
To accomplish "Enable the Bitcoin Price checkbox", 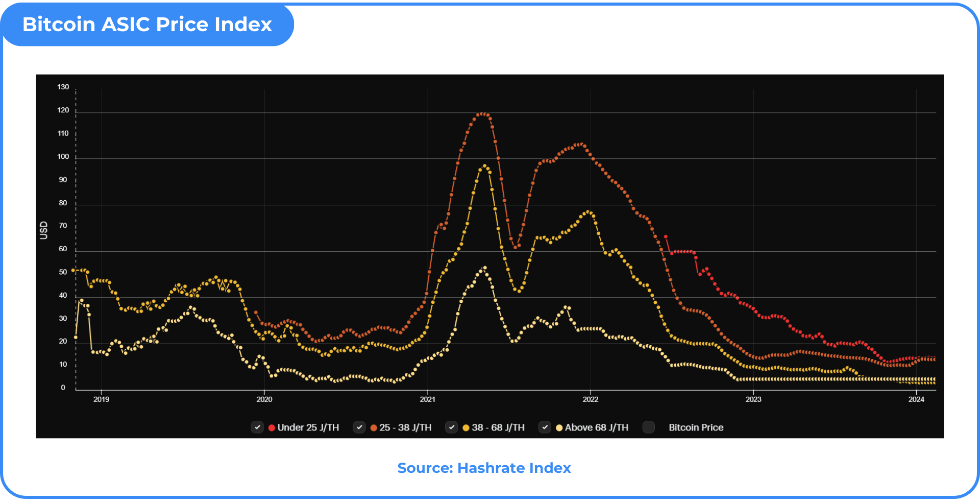I will coord(649,427).
